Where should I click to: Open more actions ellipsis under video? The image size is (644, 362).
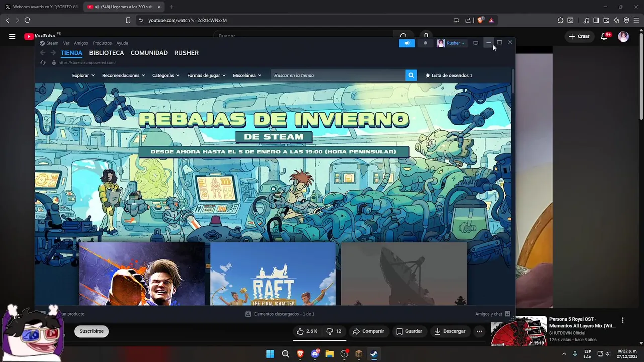point(479,331)
